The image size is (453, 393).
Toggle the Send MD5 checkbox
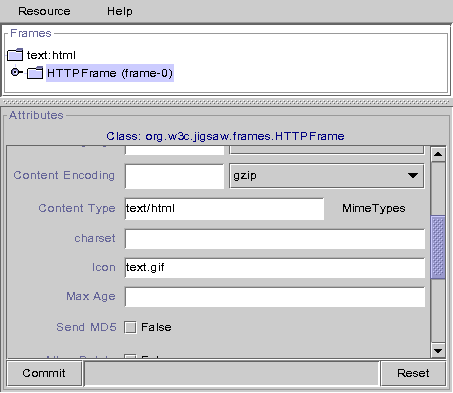pos(130,327)
